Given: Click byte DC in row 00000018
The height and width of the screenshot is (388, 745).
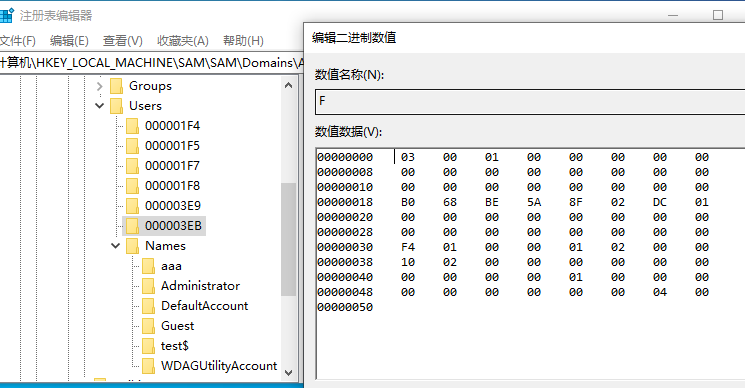Looking at the screenshot, I should [660, 202].
